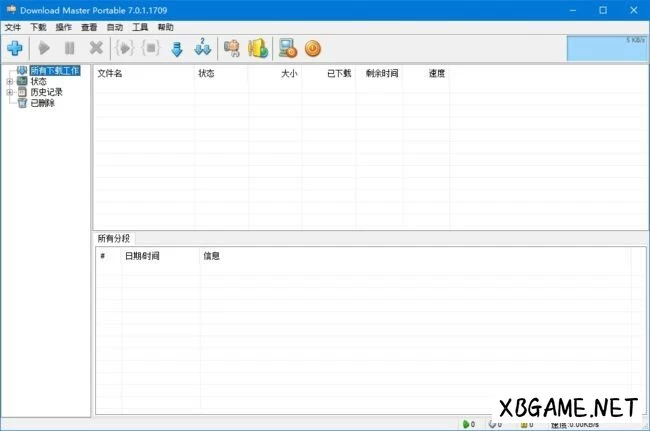650x431 pixels.
Task: Click the computer settings toolbar icon
Action: (287, 48)
